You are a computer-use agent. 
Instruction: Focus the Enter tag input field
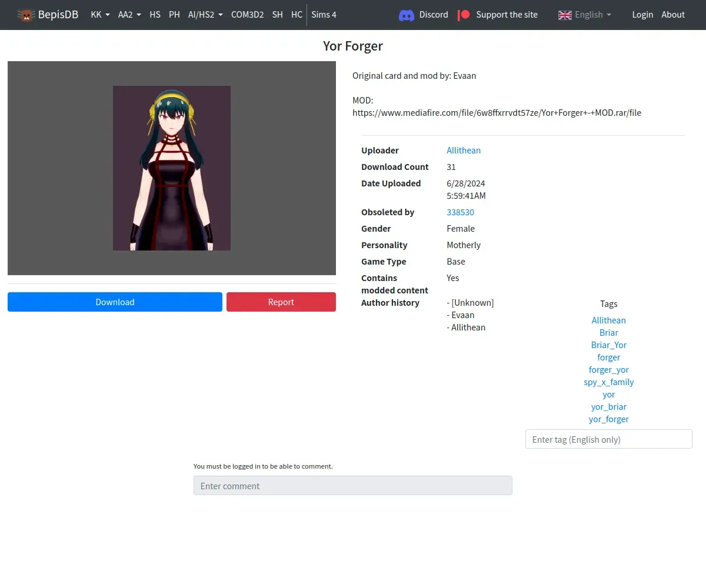click(x=609, y=439)
